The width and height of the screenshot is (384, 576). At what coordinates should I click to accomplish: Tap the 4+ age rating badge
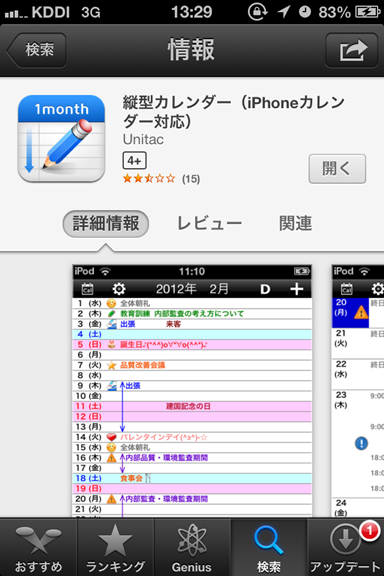[134, 161]
